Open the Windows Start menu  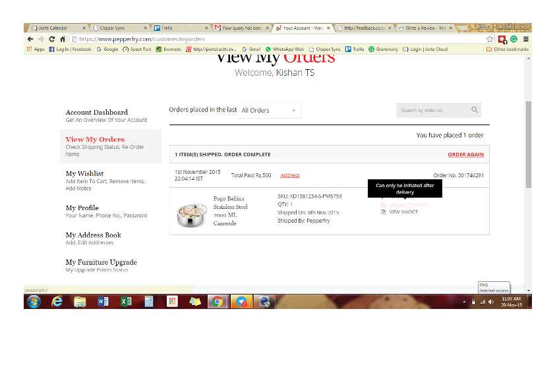[34, 302]
